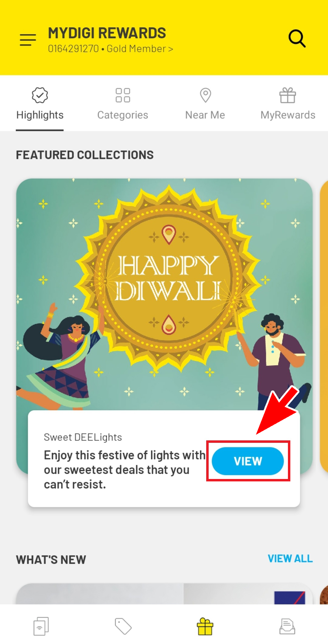Open the first What's New card thumbnail
328x644 pixels.
(164, 594)
